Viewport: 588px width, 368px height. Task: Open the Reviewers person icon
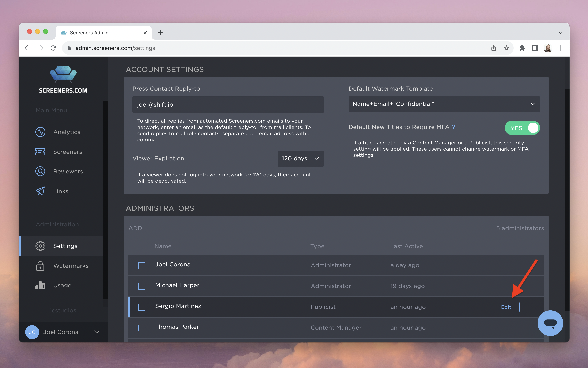pyautogui.click(x=40, y=171)
